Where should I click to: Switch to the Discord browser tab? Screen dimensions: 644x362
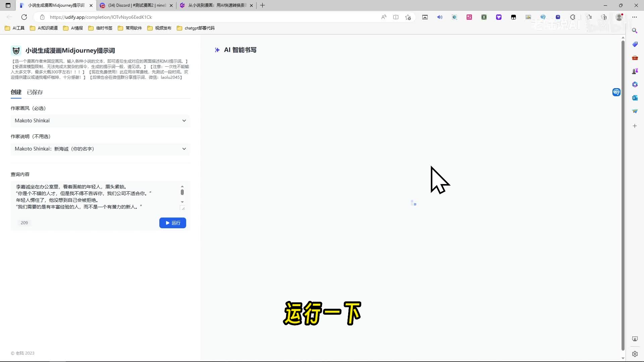pyautogui.click(x=137, y=5)
